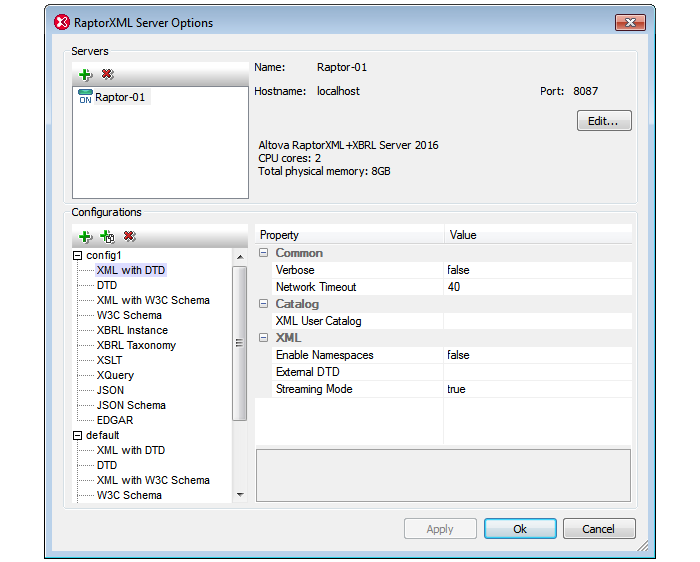700x562 pixels.
Task: Collapse the config1 tree node
Action: point(78,256)
